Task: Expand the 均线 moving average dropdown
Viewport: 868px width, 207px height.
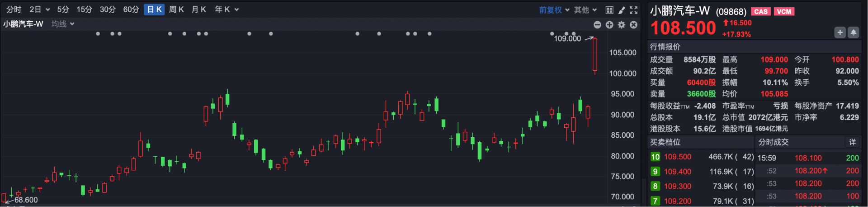Action: [63, 24]
